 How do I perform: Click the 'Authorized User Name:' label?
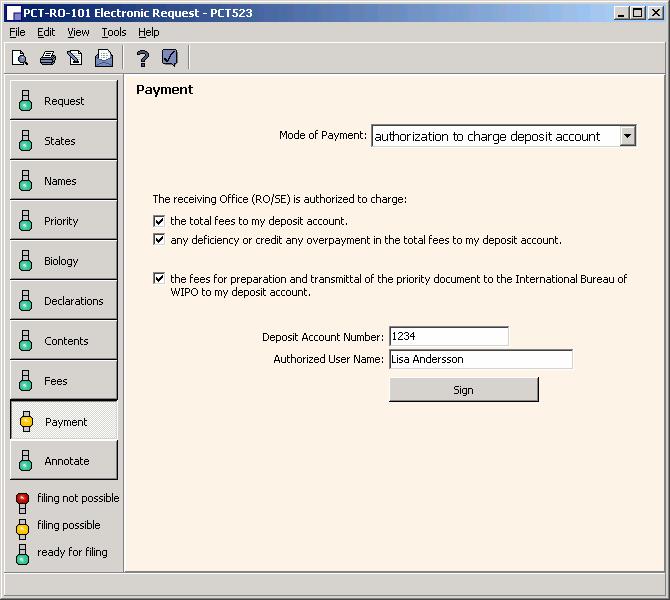329,359
